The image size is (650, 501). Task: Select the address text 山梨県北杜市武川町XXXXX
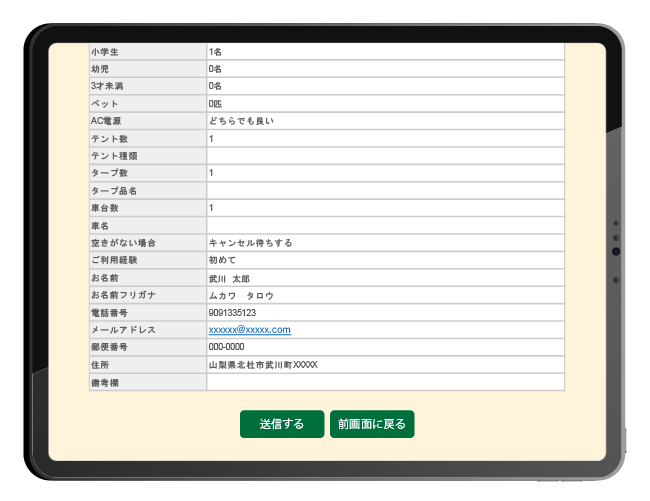coord(262,365)
